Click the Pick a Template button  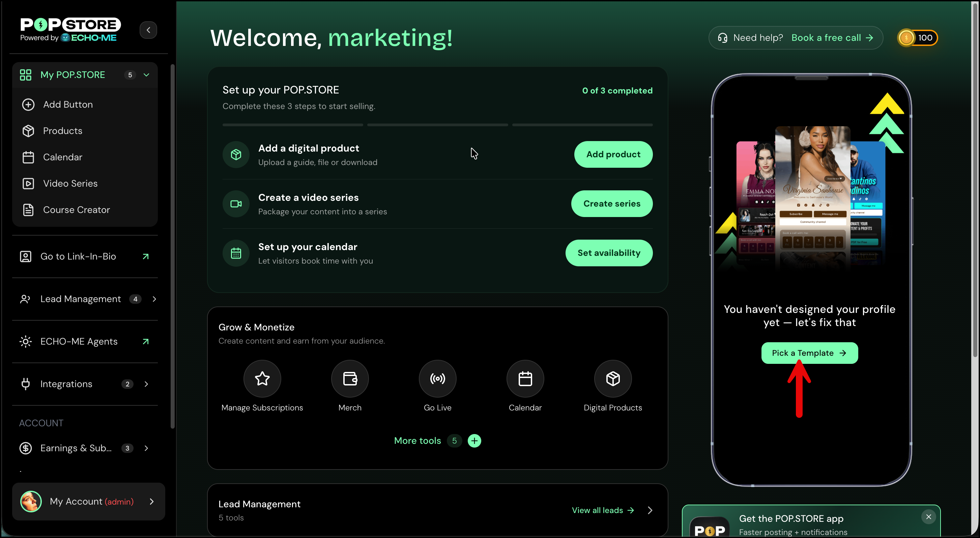click(810, 353)
